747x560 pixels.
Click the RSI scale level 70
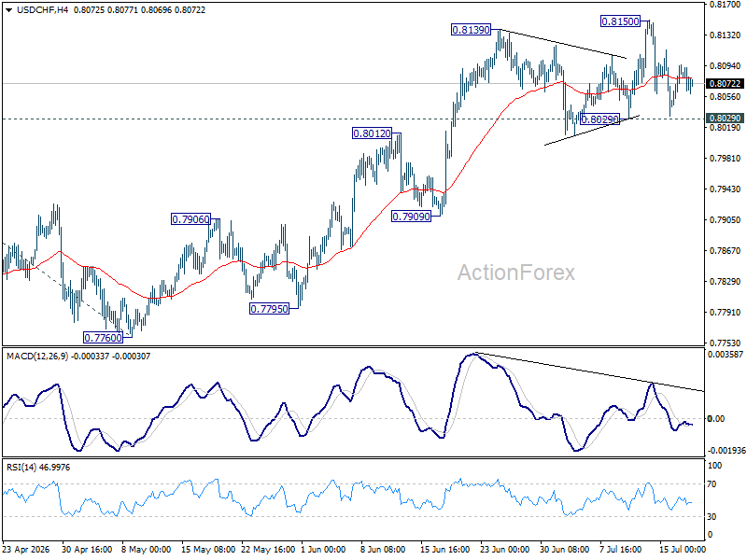(x=712, y=484)
